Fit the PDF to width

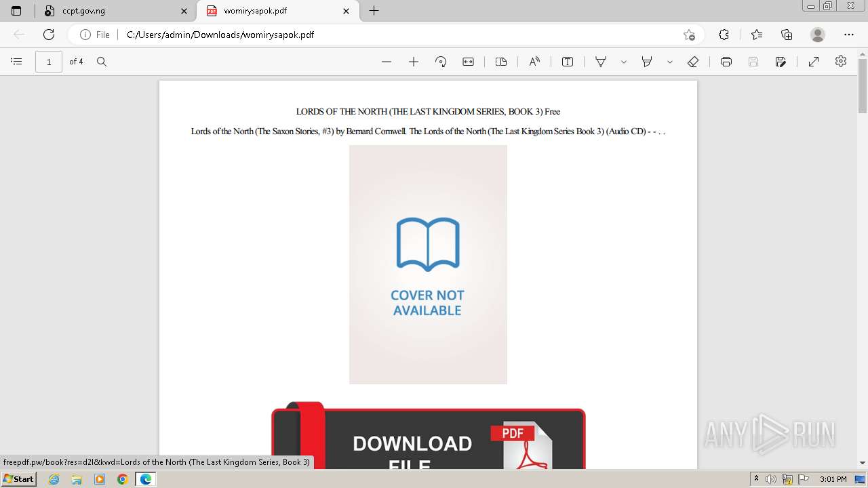click(x=468, y=62)
